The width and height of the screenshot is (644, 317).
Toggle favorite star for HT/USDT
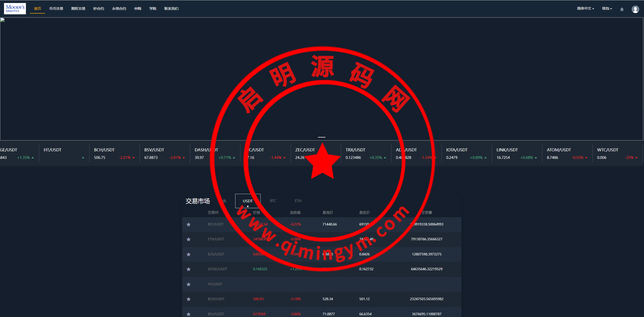coord(188,284)
